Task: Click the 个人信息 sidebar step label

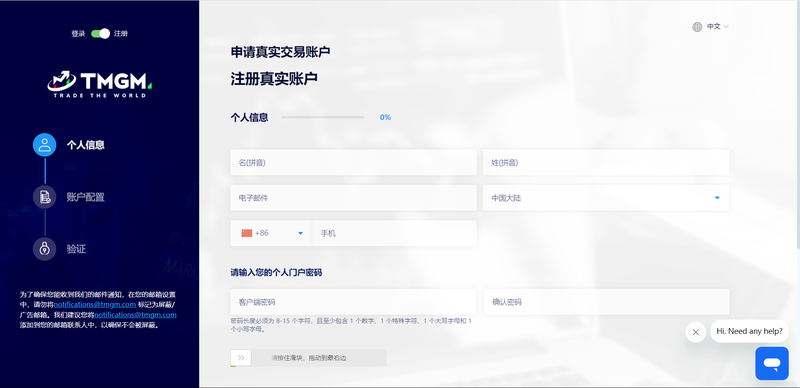Action: click(x=86, y=145)
